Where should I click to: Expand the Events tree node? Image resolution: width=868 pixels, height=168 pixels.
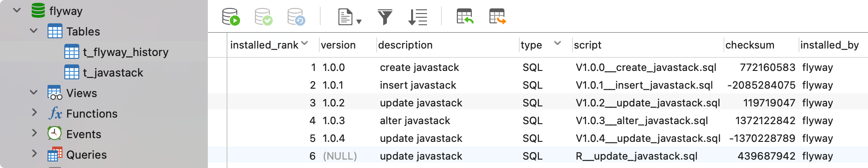click(x=34, y=133)
